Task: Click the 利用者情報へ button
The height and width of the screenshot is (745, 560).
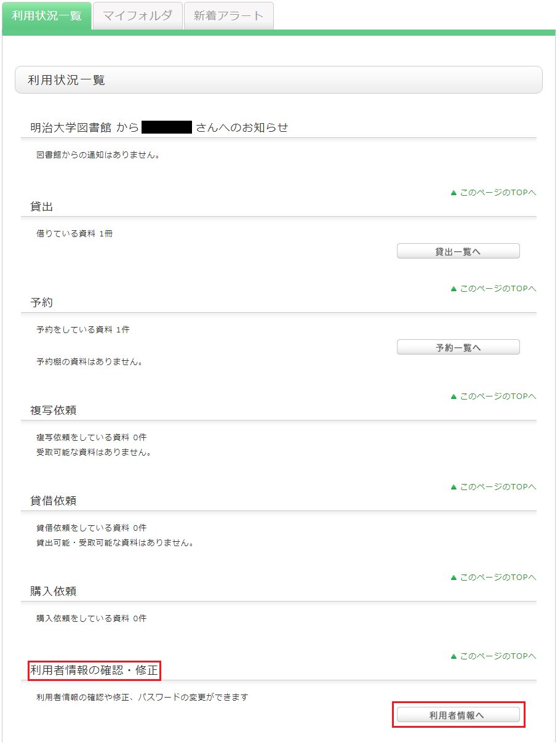Action: [458, 715]
